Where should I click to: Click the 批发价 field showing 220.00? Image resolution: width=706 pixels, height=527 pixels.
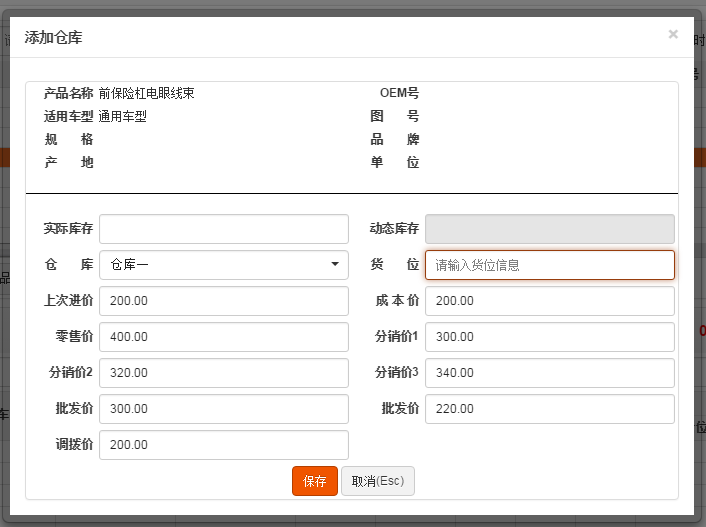click(549, 409)
